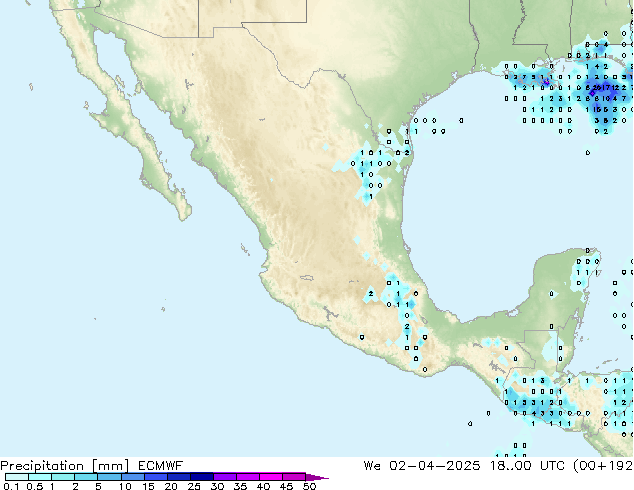Viewport: 634px width, 490px height.
Task: Click the '[mm]' unit label
Action: click(x=110, y=466)
